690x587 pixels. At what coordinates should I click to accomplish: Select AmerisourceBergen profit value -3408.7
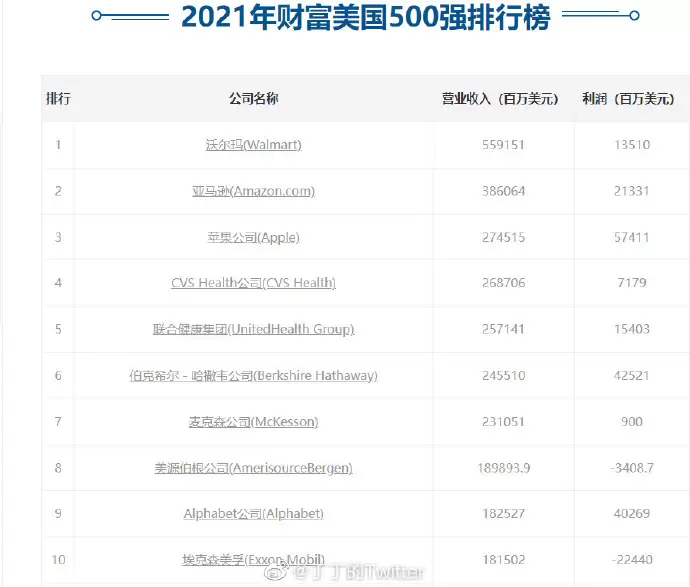click(632, 468)
